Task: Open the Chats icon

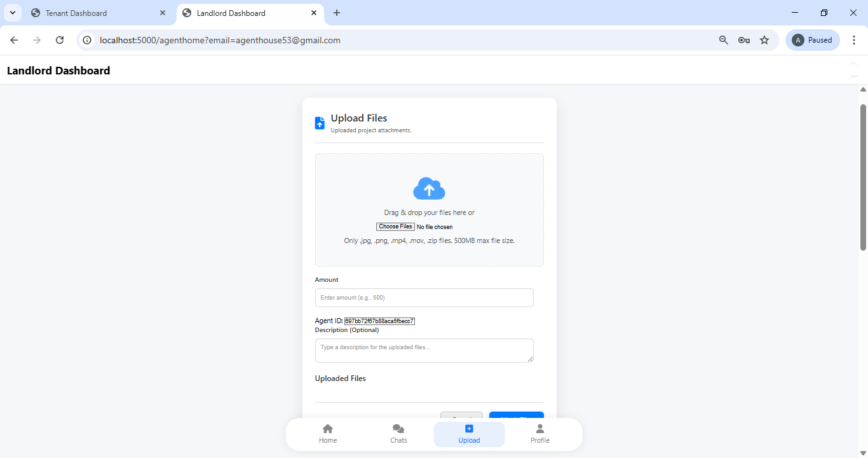Action: coord(398,428)
